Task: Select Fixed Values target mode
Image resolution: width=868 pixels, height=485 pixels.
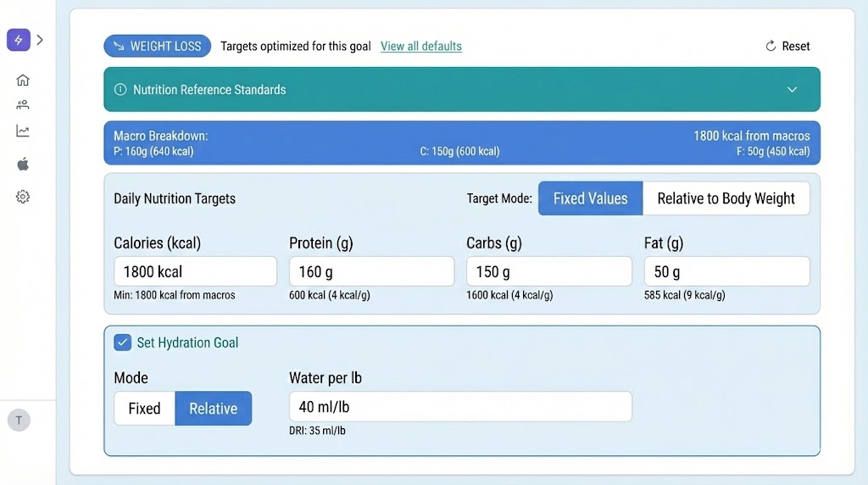Action: click(x=590, y=198)
